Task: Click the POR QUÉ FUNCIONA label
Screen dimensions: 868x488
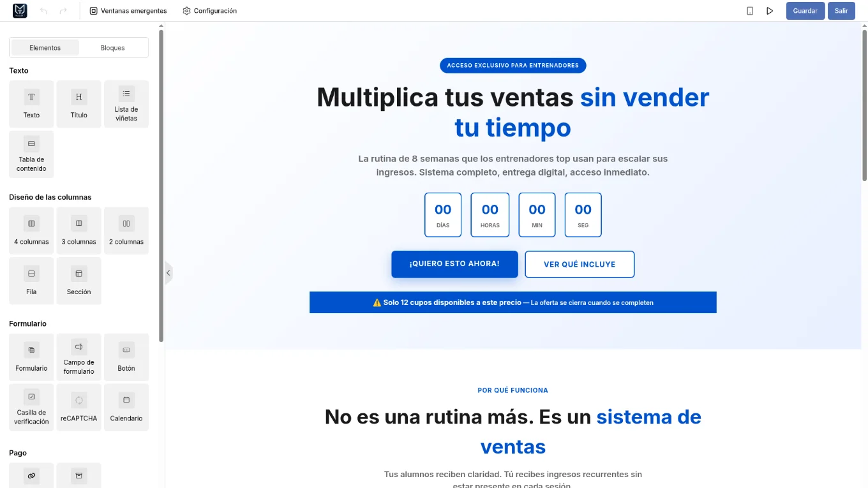Action: [x=513, y=390]
